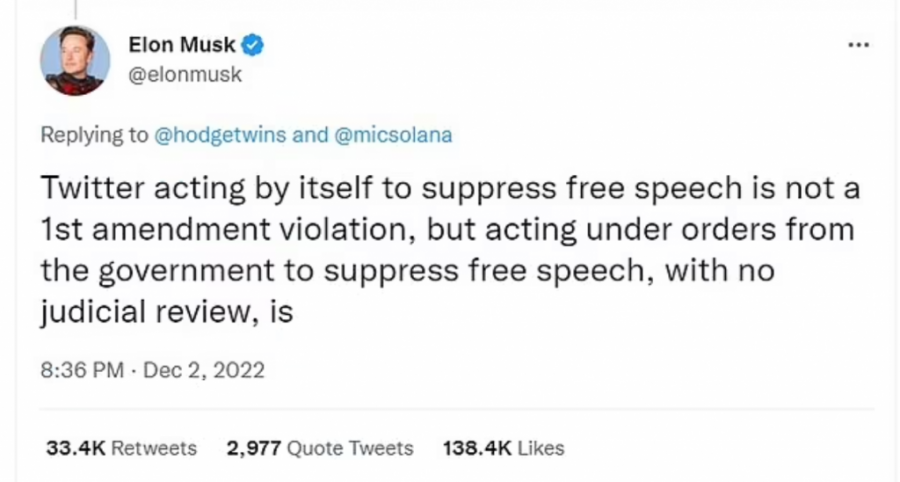
Task: Click the @elonmusk handle
Action: [185, 74]
